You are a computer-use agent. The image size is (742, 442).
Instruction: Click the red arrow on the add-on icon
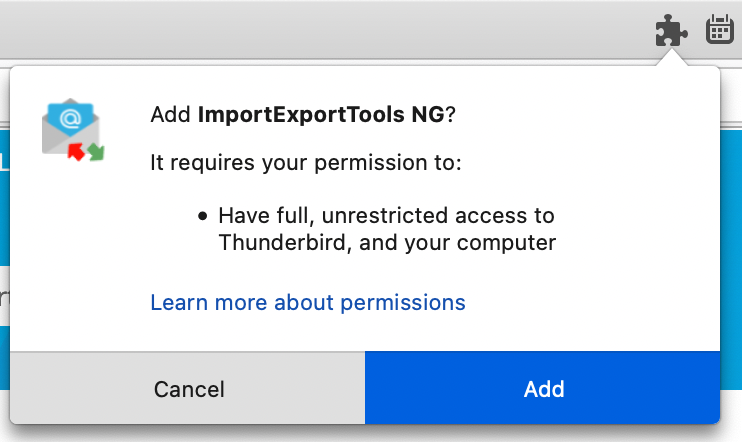pos(76,151)
